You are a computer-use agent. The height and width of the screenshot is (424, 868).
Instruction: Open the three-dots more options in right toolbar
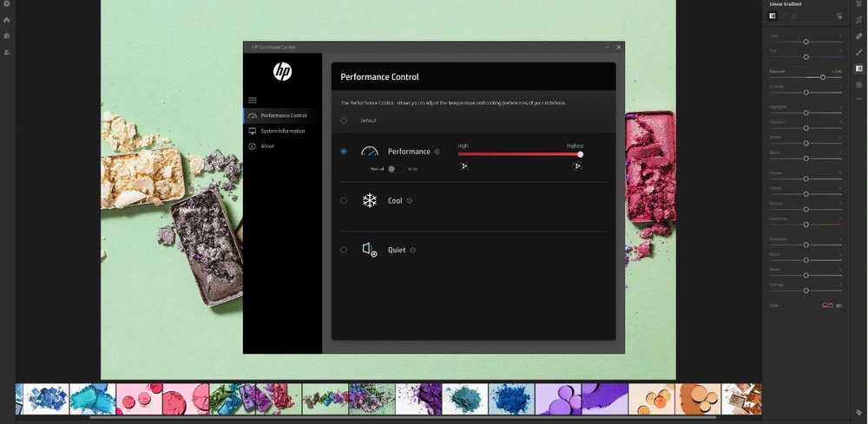(x=859, y=100)
